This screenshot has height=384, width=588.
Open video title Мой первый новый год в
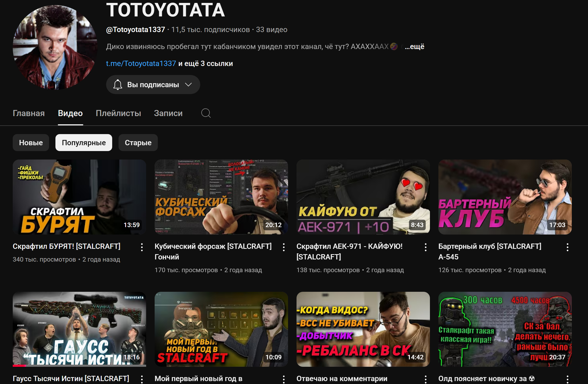point(198,379)
